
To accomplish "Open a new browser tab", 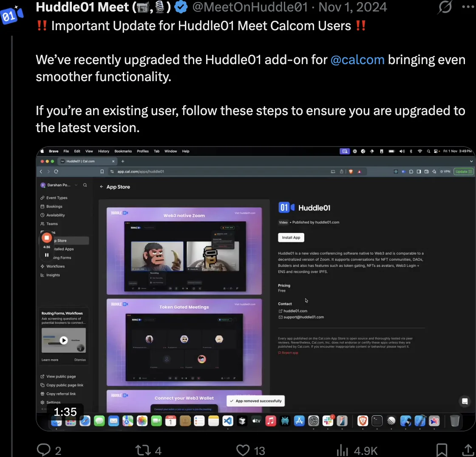I will pyautogui.click(x=123, y=161).
